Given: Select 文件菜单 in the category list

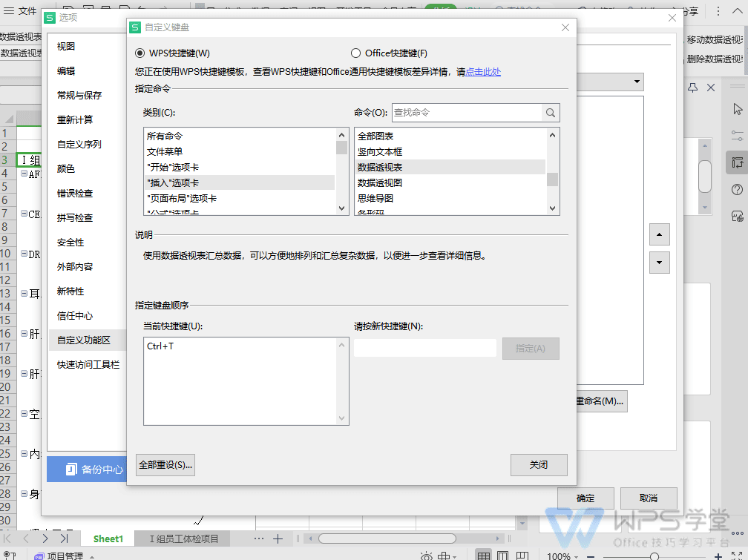Looking at the screenshot, I should [239, 152].
